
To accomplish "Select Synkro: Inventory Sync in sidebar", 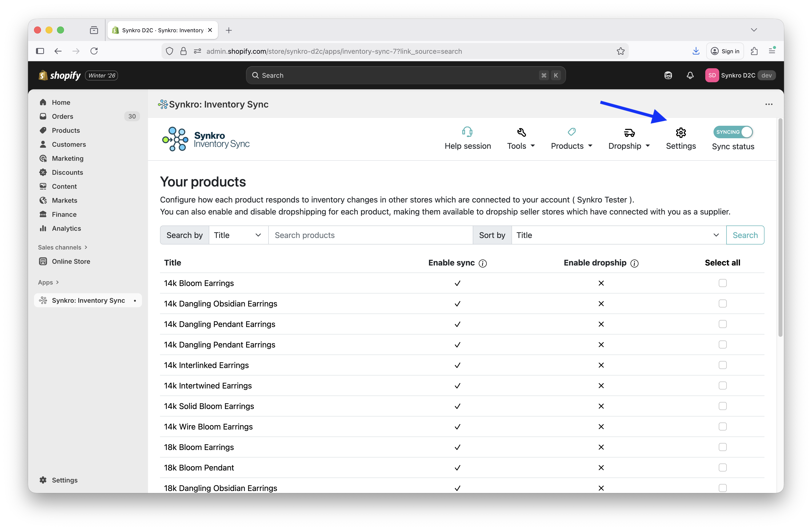I will [x=88, y=300].
